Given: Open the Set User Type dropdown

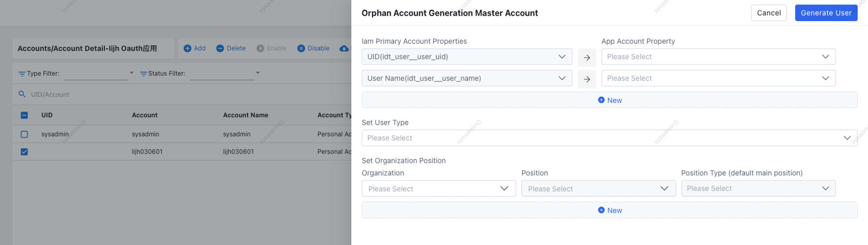Looking at the screenshot, I should tap(609, 138).
